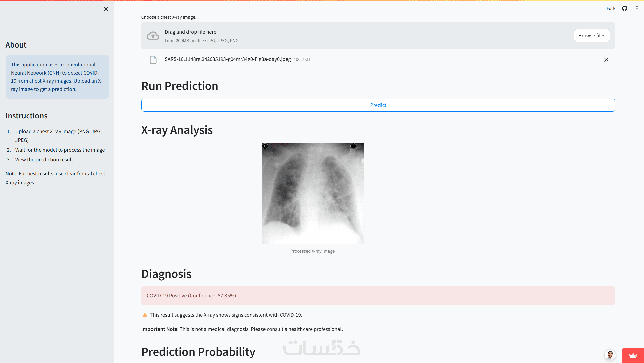Click the Prediction Probability heading
644x363 pixels.
coord(198,352)
